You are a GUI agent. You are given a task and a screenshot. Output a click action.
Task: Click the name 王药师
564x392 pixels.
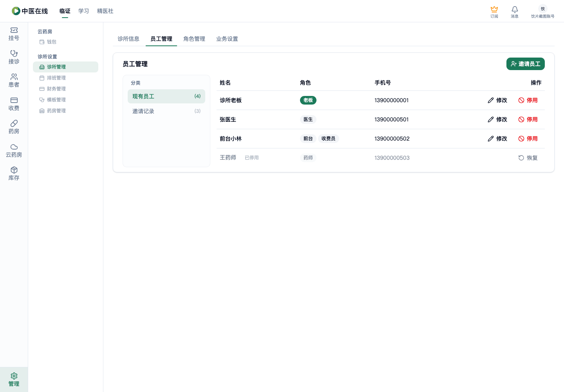pos(228,157)
